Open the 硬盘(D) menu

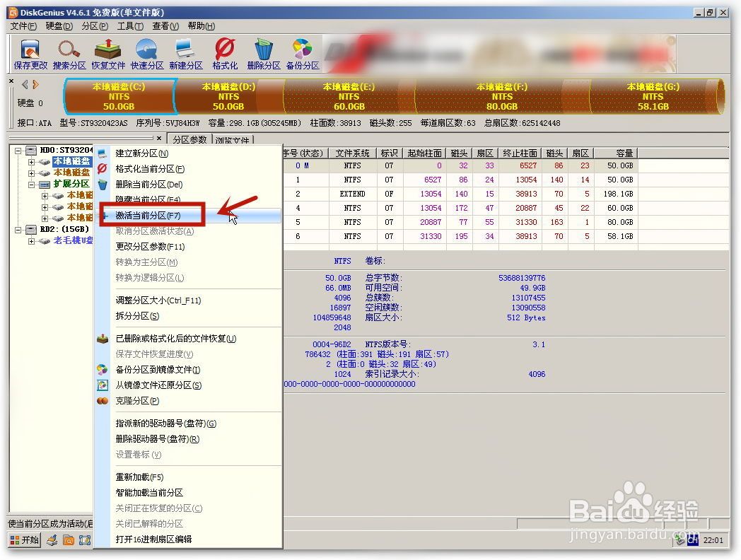(59, 26)
